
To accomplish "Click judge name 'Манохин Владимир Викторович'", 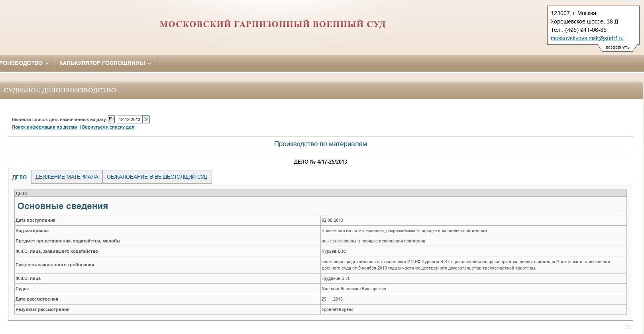I will (353, 289).
